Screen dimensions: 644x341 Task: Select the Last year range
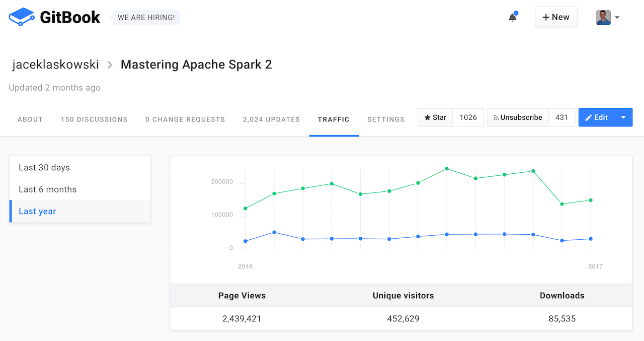click(37, 211)
